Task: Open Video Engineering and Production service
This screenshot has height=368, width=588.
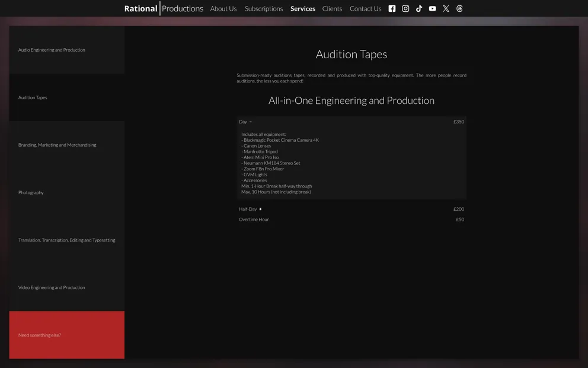Action: (66, 287)
